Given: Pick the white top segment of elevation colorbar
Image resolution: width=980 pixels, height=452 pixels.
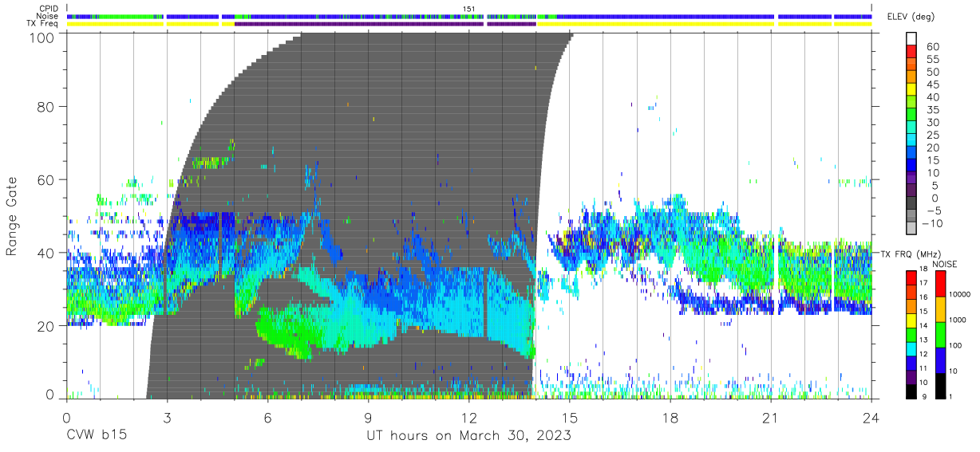Looking at the screenshot, I should 912,40.
